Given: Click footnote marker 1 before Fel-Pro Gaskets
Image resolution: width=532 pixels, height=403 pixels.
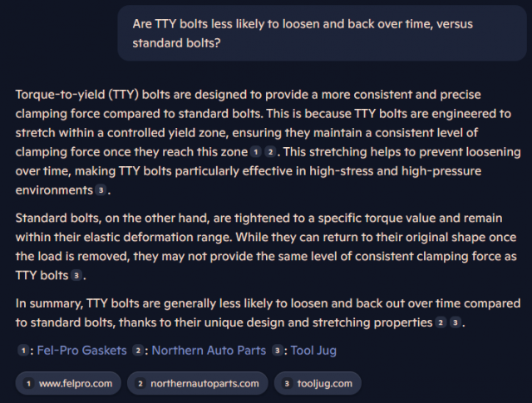Looking at the screenshot, I should [x=23, y=351].
